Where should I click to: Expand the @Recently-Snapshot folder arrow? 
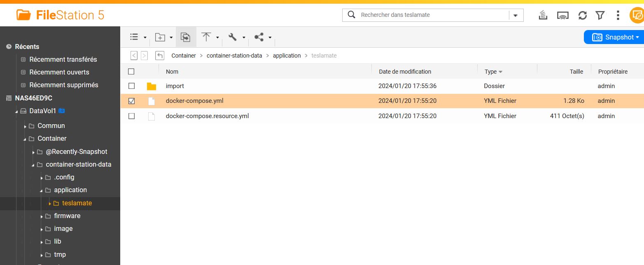pyautogui.click(x=33, y=152)
